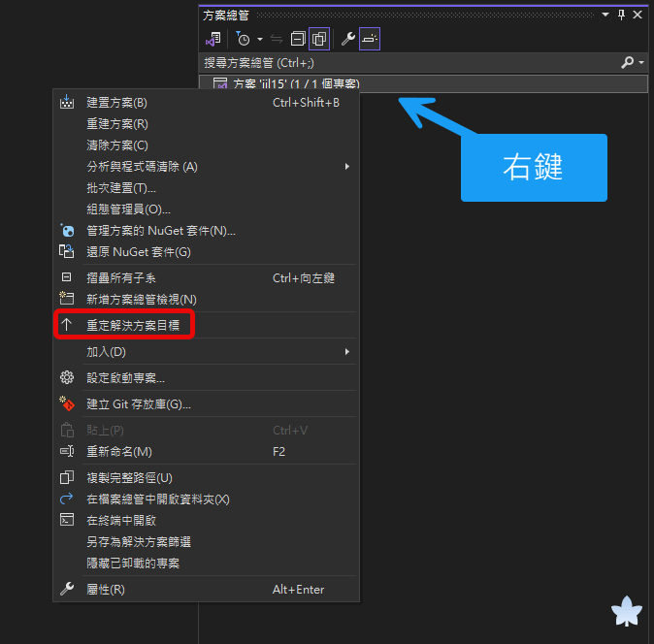This screenshot has width=654, height=644.
Task: Click the Properties wrench toolbar icon
Action: (x=347, y=39)
